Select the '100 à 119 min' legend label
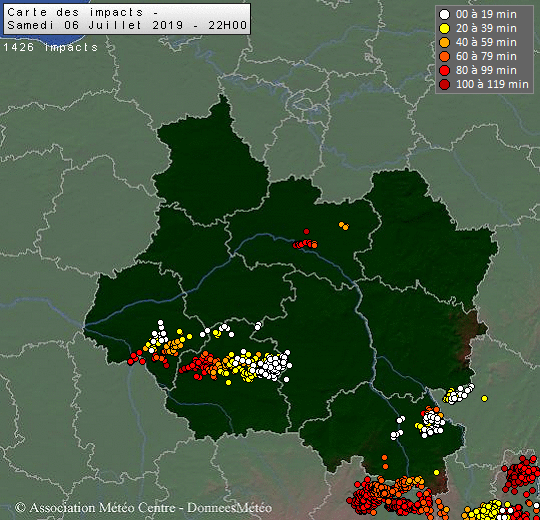 pyautogui.click(x=492, y=84)
